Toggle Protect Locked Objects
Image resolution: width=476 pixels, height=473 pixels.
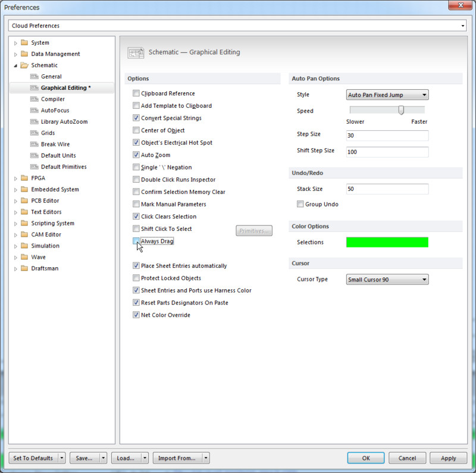point(136,278)
